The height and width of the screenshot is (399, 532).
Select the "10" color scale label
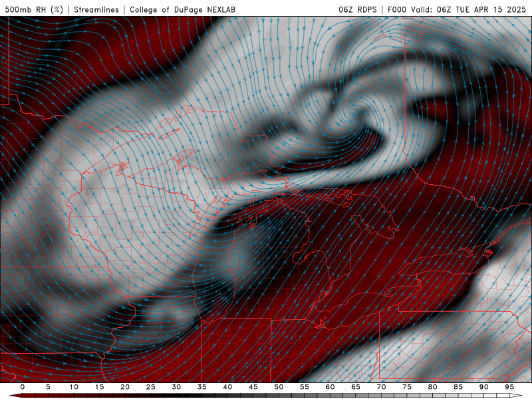point(74,387)
